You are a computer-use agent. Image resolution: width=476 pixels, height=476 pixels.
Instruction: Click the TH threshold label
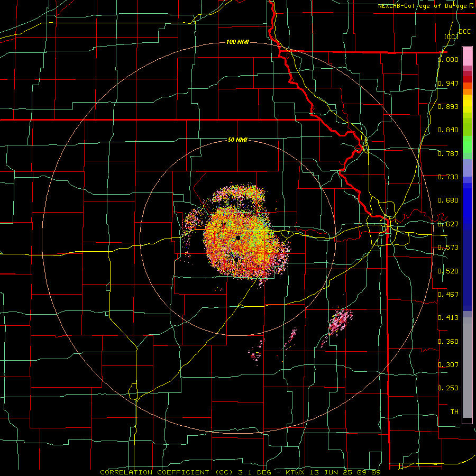click(454, 412)
